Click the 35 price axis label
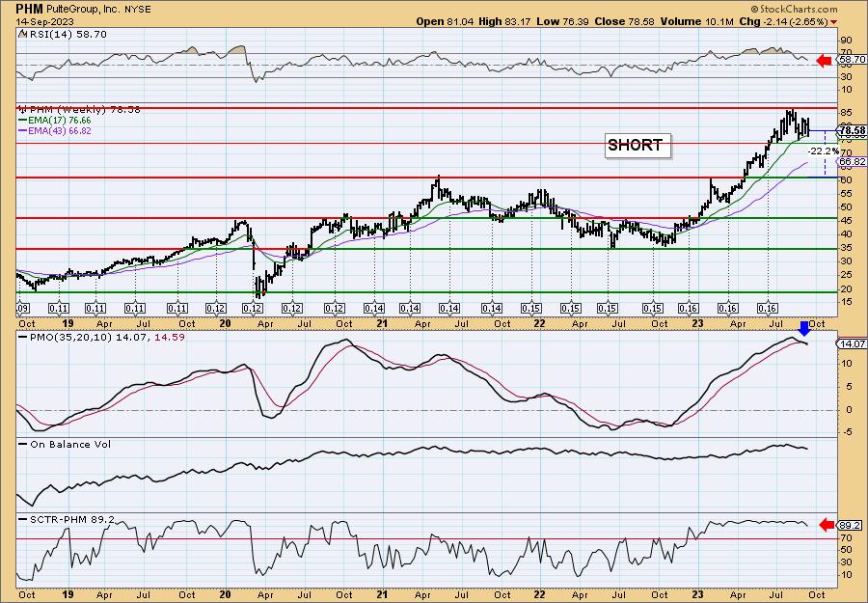This screenshot has width=868, height=603. (x=847, y=248)
